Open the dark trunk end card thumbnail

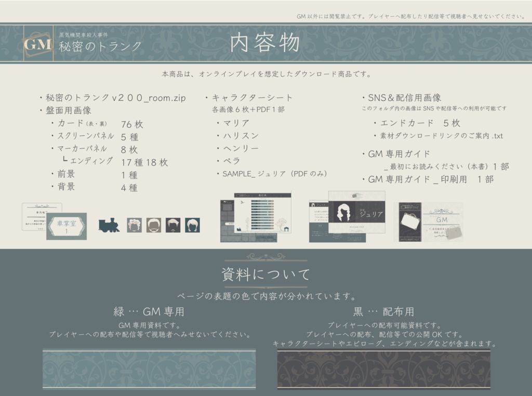(410, 222)
